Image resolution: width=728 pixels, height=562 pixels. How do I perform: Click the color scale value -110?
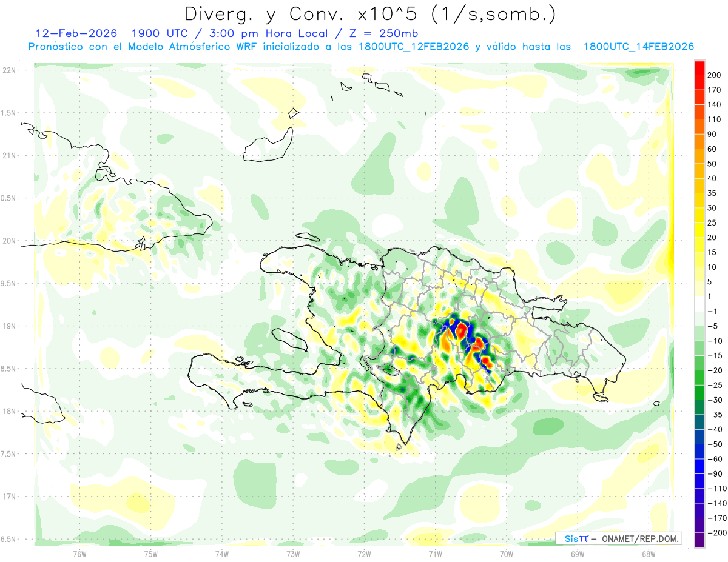(x=718, y=489)
